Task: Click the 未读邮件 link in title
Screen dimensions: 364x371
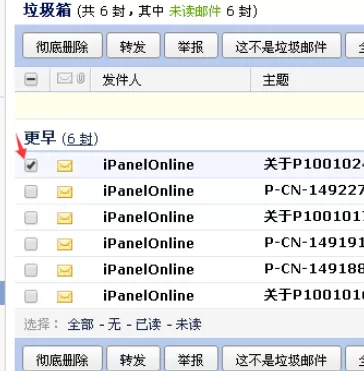Action: [195, 11]
